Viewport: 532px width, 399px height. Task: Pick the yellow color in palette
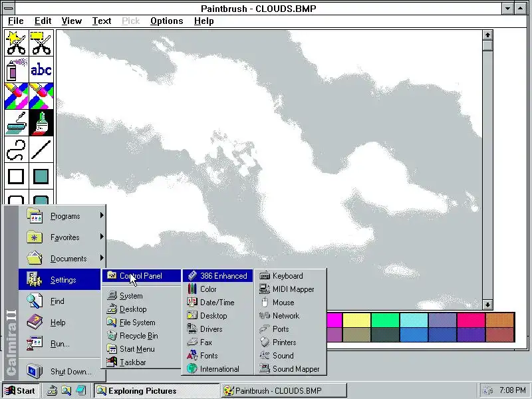[x=356, y=321]
